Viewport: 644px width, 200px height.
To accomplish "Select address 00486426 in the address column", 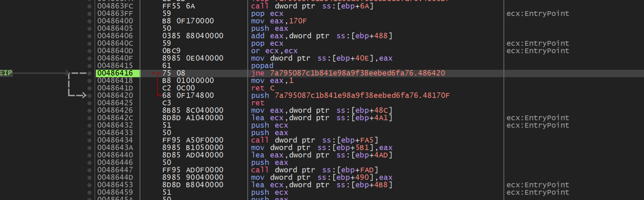I will coord(115,110).
